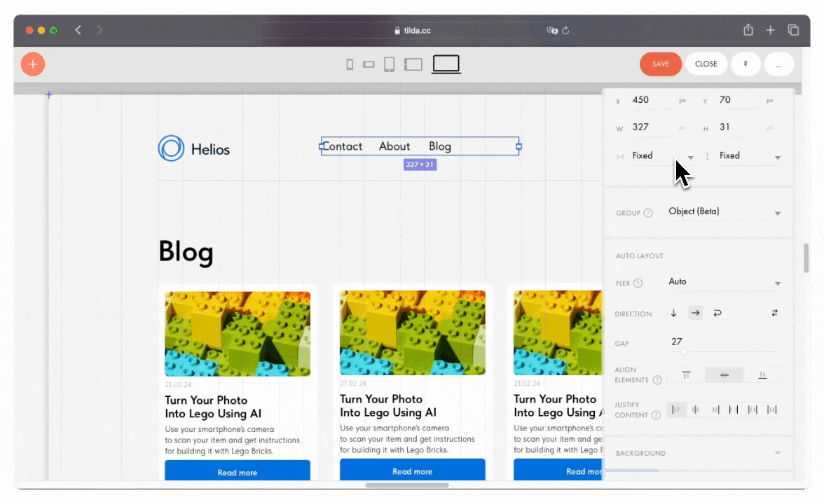The width and height of the screenshot is (824, 504).
Task: Show the browser tab overview icon
Action: (x=793, y=30)
